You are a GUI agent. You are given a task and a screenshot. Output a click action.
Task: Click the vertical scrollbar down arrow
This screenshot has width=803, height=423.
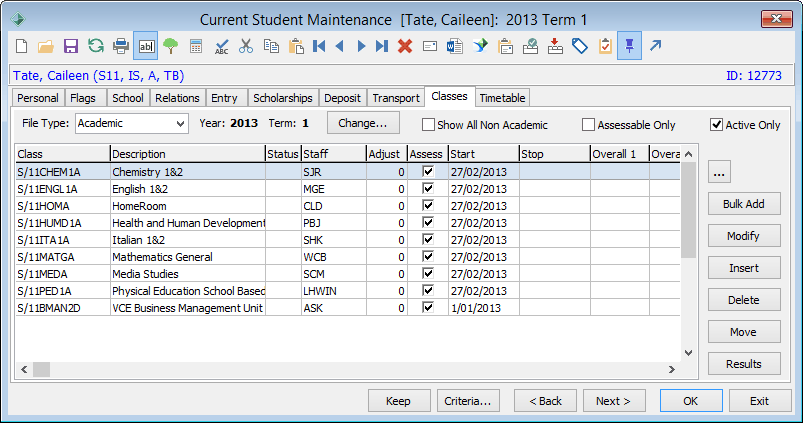[x=689, y=353]
